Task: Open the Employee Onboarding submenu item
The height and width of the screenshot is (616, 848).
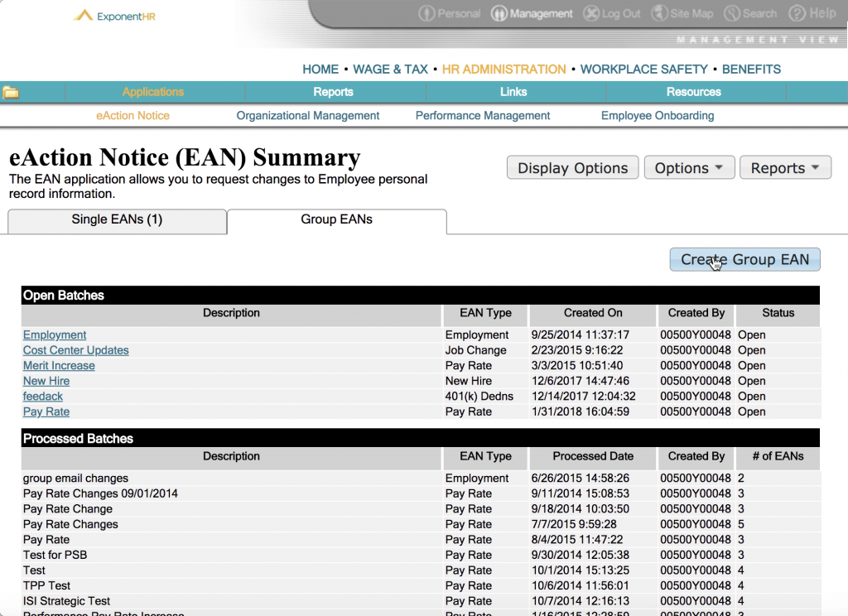Action: (x=658, y=116)
